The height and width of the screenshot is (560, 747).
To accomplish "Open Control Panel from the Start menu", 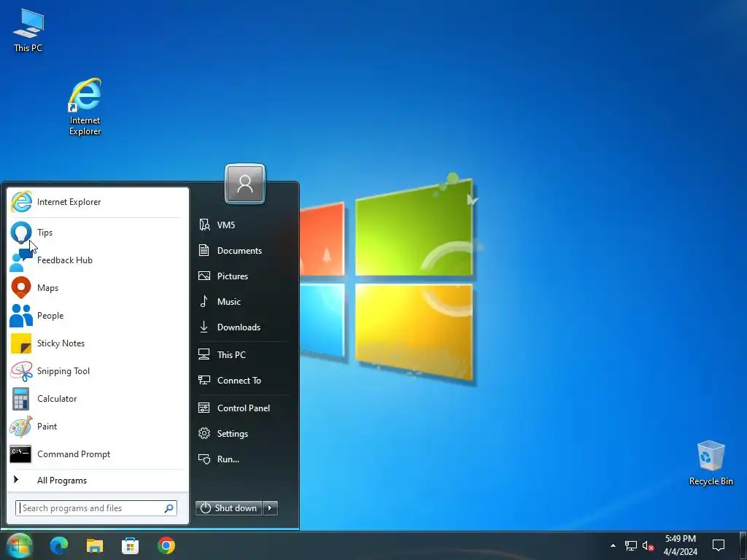I will pos(243,408).
